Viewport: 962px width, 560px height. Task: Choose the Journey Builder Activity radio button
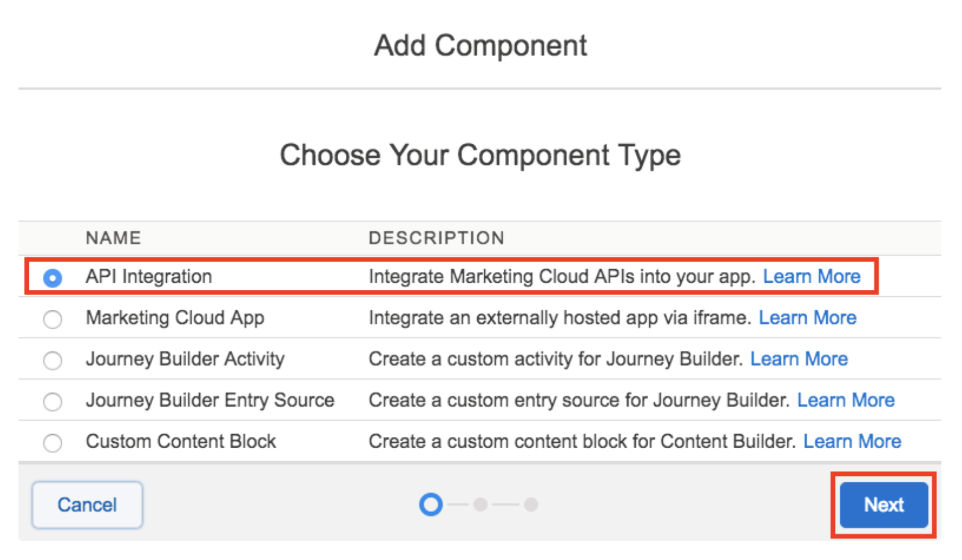53,360
